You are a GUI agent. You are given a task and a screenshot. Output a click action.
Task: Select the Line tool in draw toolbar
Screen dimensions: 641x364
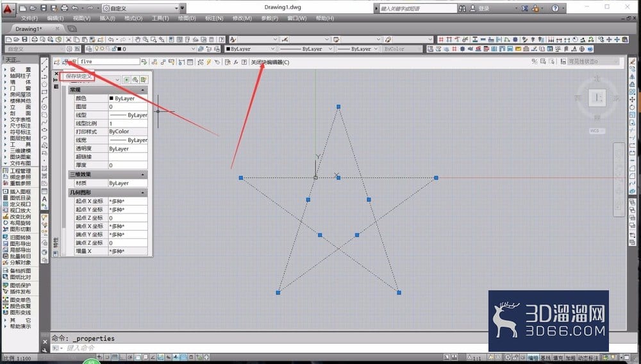click(45, 61)
